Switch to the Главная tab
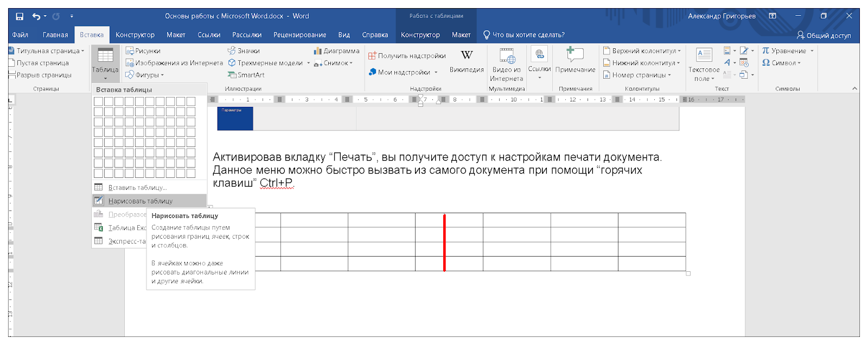Viewport: 868px width, 345px height. [55, 35]
